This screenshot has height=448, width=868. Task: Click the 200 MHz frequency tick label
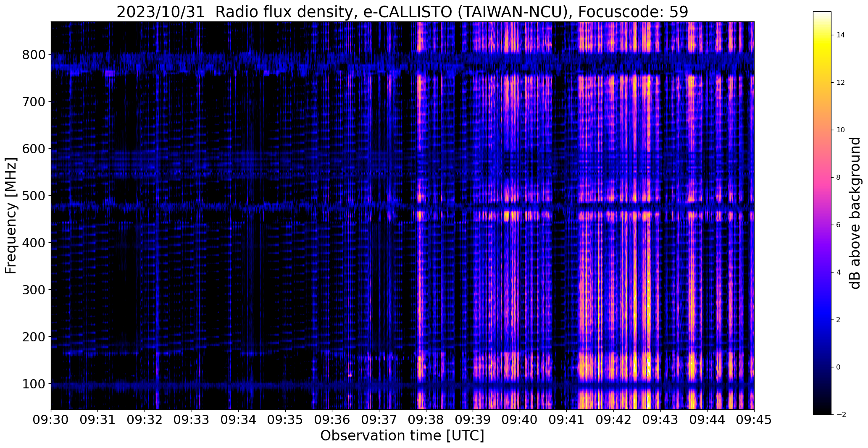coord(34,337)
